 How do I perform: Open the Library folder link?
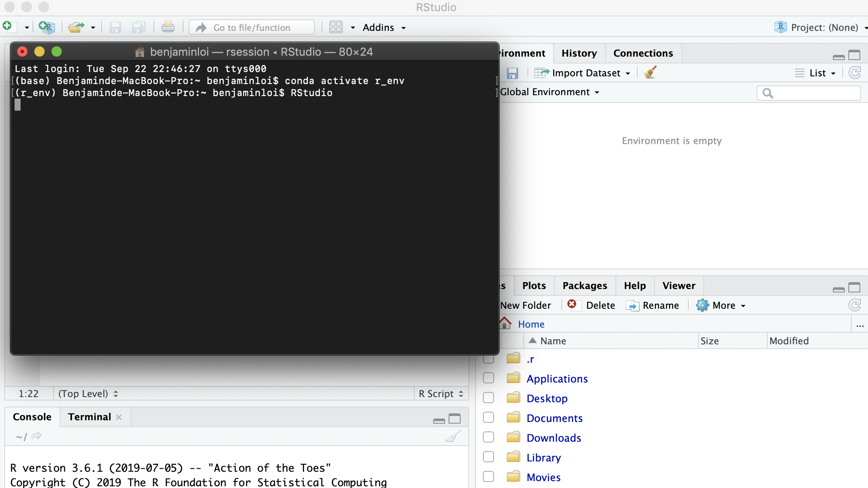point(543,458)
